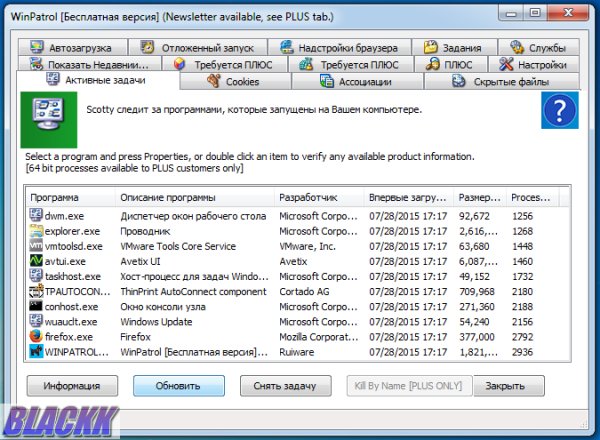Switch to Надстройки браузера tab
Screen dimensions: 600x440
339,47
